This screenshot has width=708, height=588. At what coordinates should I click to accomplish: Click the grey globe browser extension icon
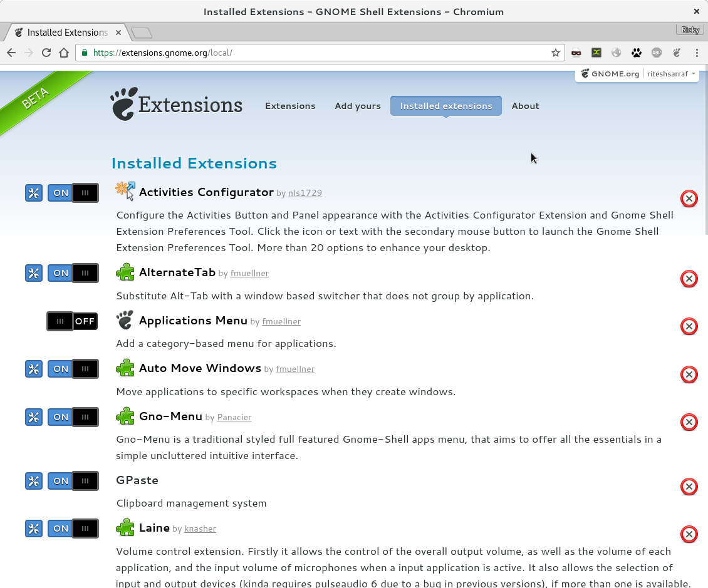coord(617,53)
